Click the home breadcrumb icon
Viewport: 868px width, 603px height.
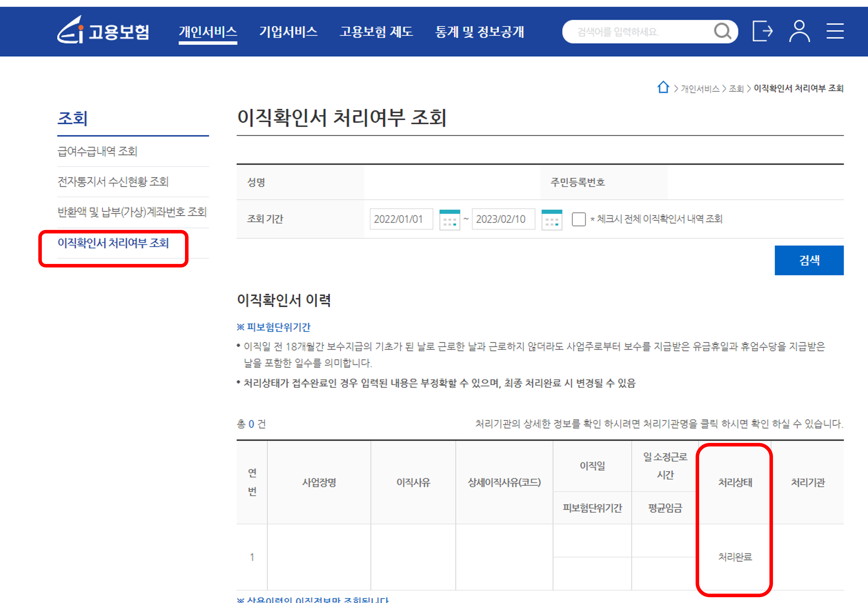pos(663,87)
